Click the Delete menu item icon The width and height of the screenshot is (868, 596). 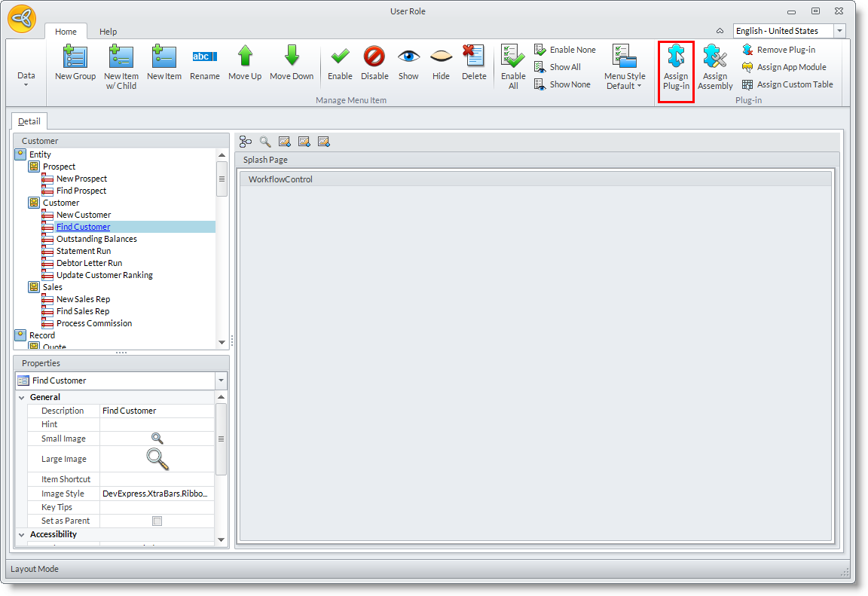474,58
